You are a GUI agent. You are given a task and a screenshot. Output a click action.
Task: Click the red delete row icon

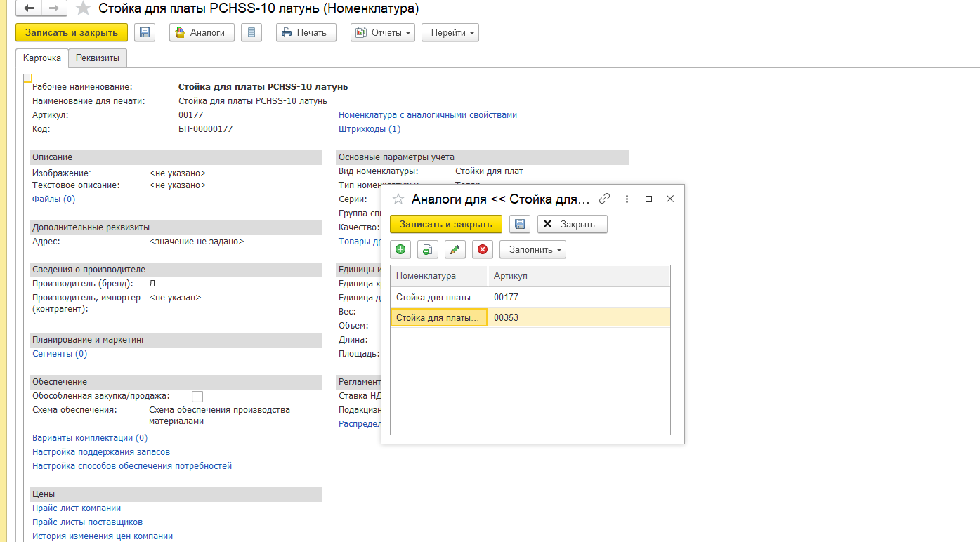pyautogui.click(x=483, y=249)
